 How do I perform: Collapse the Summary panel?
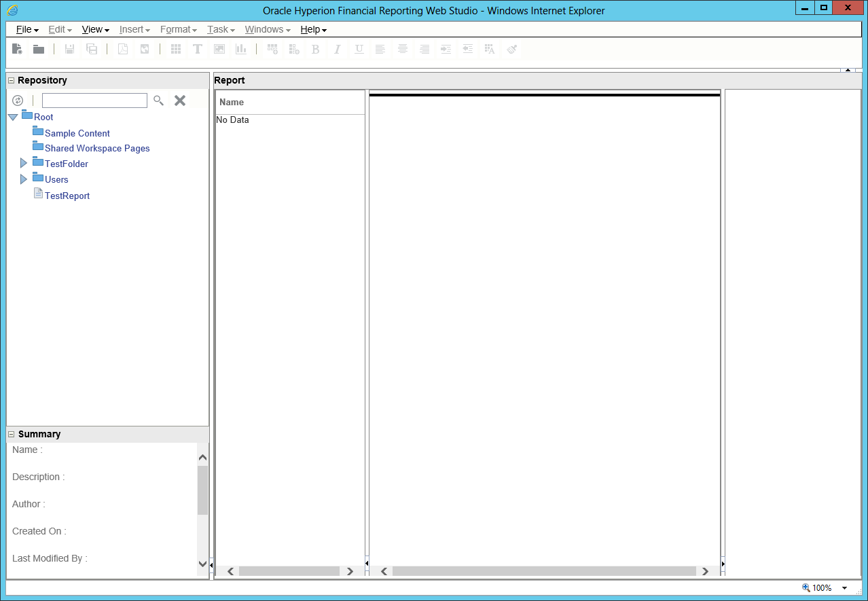(x=11, y=434)
